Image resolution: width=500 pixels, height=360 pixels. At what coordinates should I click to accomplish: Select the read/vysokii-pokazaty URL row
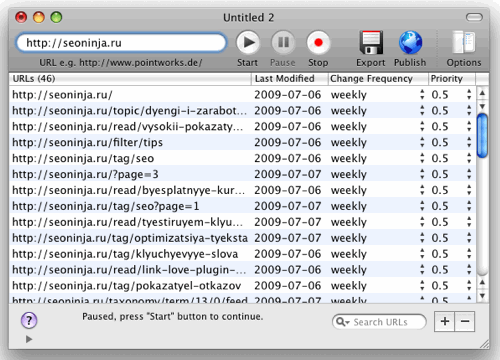(128, 126)
